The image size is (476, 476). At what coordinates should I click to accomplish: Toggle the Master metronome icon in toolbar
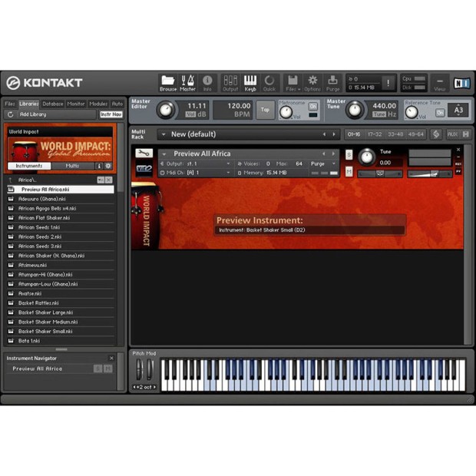click(x=187, y=83)
